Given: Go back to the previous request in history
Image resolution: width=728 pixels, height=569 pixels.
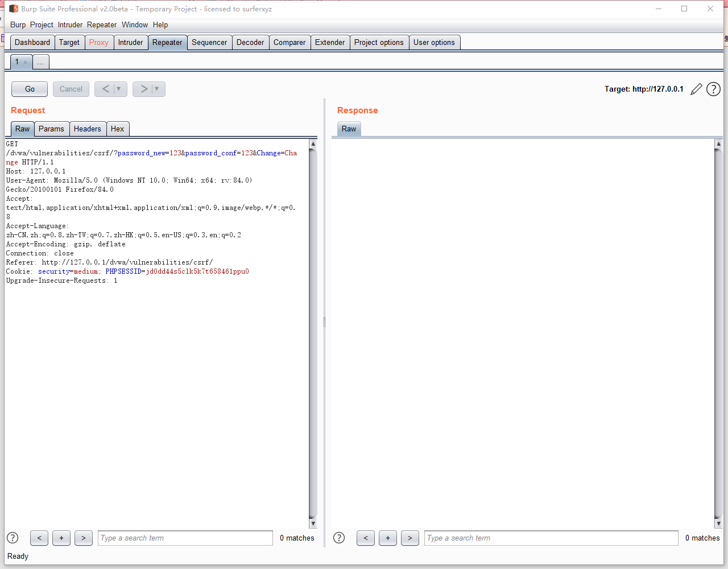Looking at the screenshot, I should tap(105, 89).
